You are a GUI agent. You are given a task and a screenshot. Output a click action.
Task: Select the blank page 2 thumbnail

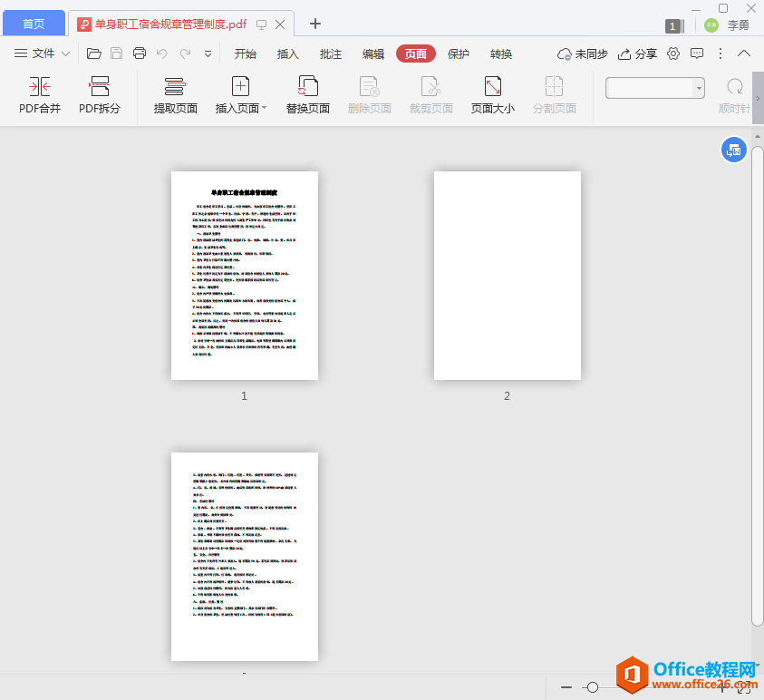tap(507, 276)
